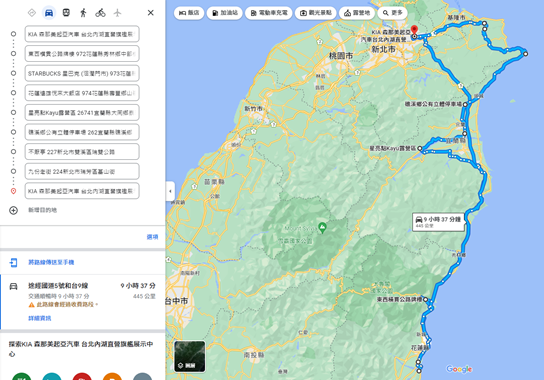Edit the 礁溪鄉公有立體停車場 waypoint field
The height and width of the screenshot is (380, 544).
[82, 132]
